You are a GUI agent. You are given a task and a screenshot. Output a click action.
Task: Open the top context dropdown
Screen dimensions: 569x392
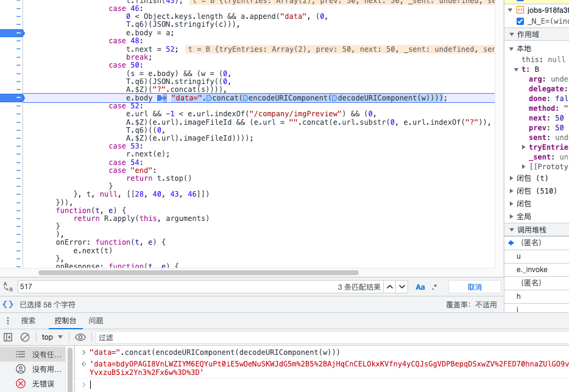[x=52, y=337]
